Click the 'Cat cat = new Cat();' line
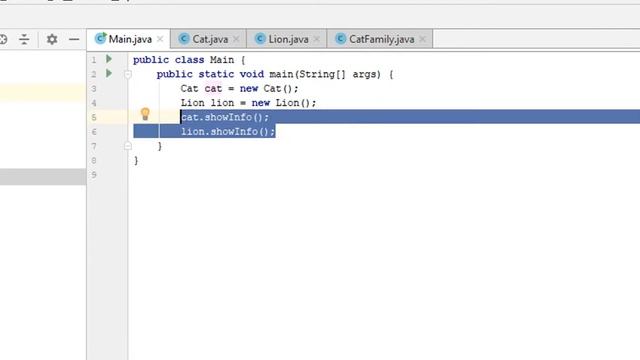640x360 pixels. (239, 89)
